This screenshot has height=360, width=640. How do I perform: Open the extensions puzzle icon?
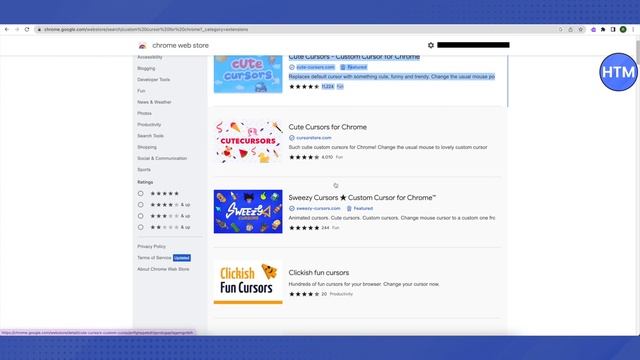[603, 29]
